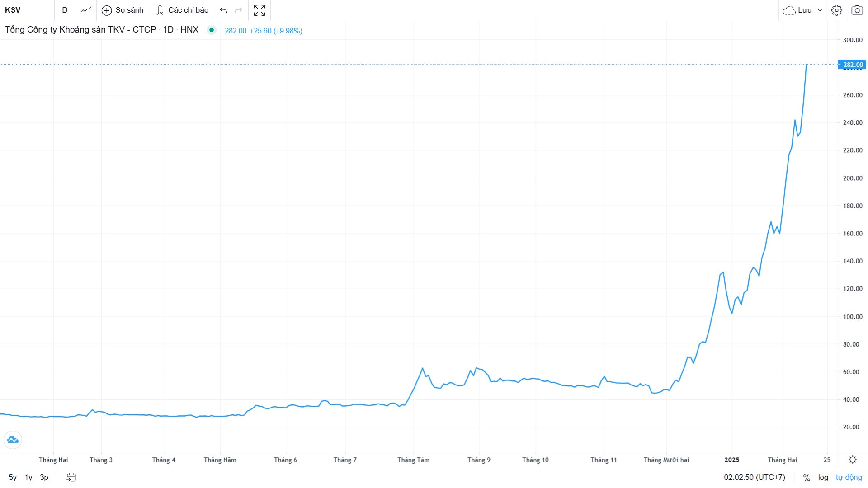Click the green market status dot
This screenshot has height=488, width=868.
coord(211,30)
